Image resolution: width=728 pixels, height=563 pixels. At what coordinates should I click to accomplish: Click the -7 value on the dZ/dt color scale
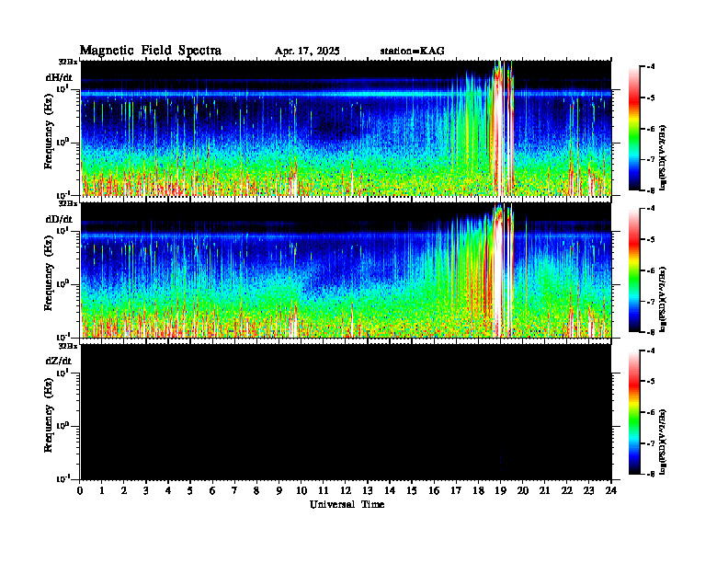[651, 443]
